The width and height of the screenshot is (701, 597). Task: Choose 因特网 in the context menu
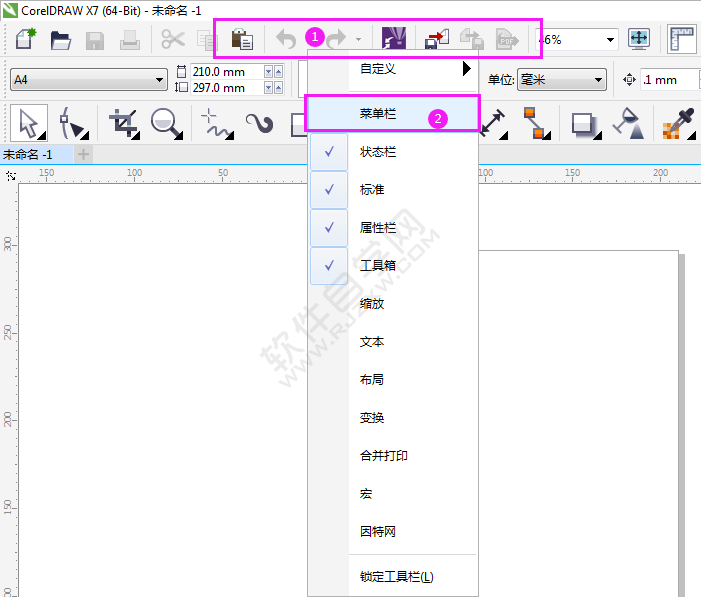pyautogui.click(x=393, y=532)
